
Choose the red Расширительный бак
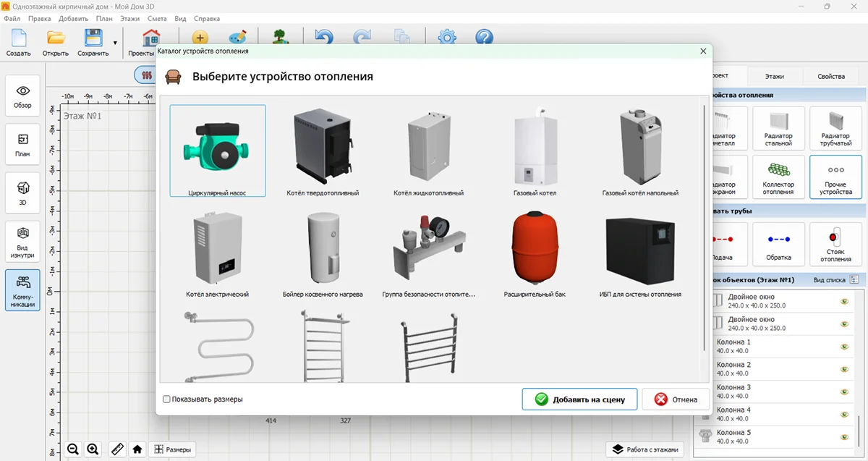[536, 252]
